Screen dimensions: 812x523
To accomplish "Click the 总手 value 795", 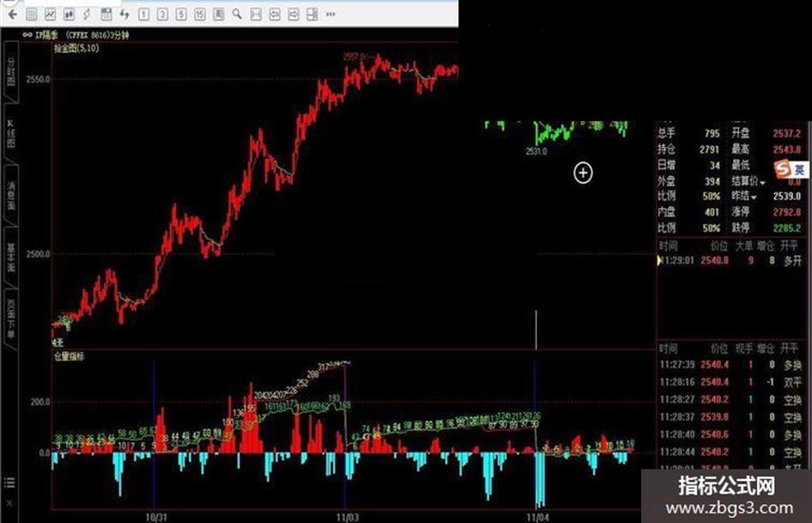I will click(x=712, y=134).
